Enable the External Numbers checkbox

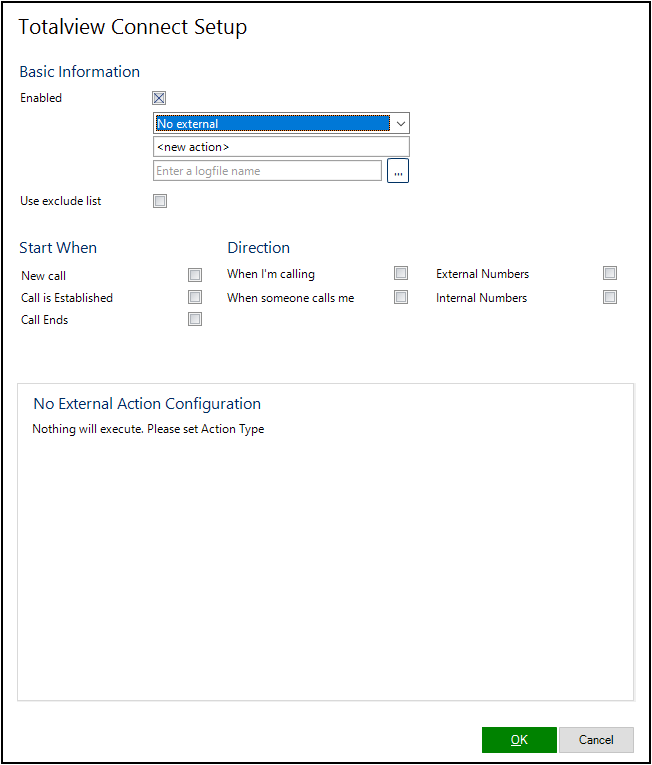pyautogui.click(x=610, y=273)
